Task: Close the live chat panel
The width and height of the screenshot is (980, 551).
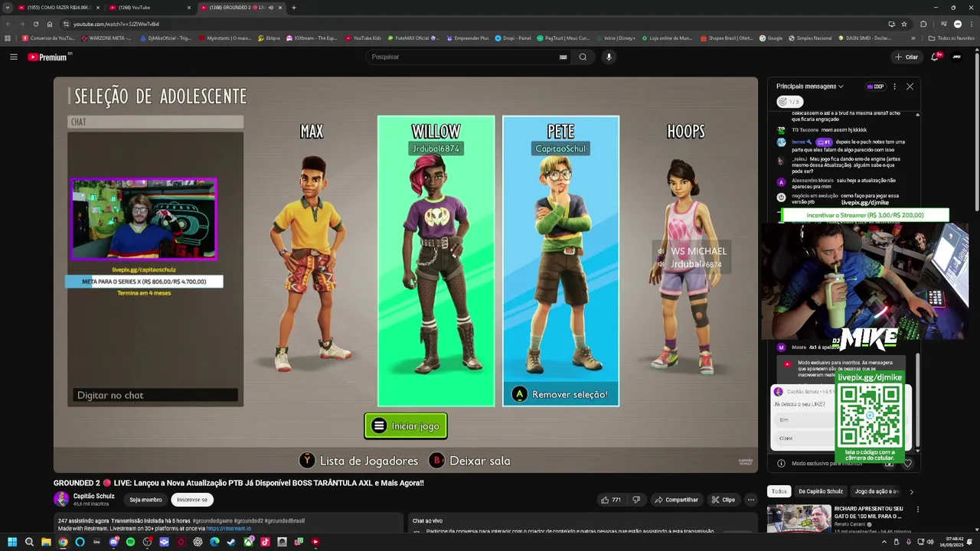Action: tap(910, 86)
